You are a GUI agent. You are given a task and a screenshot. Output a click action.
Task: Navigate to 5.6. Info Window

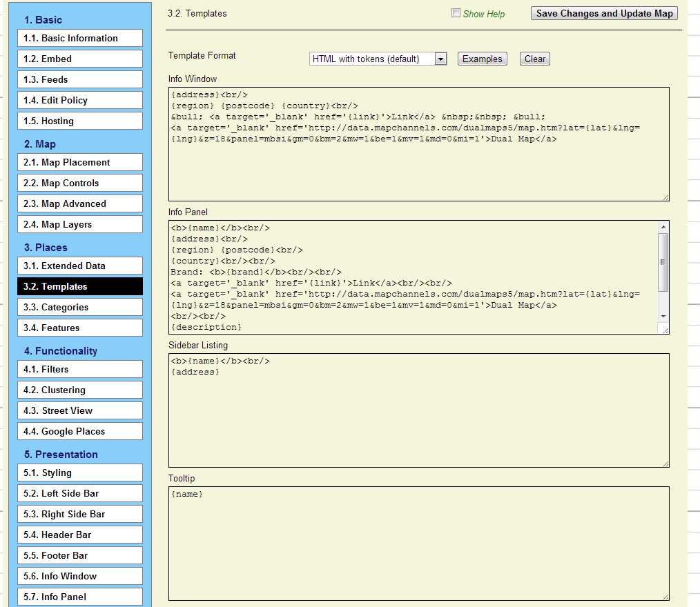coord(80,576)
